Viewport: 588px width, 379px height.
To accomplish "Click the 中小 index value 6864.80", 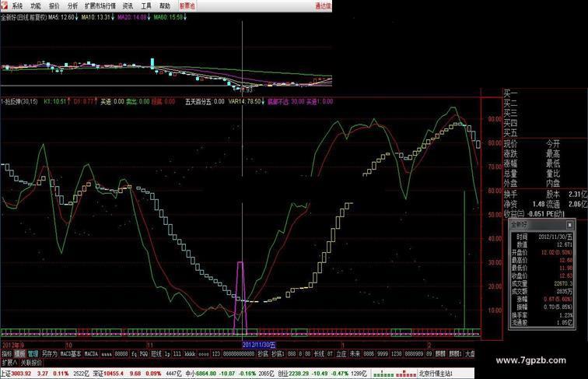I will pos(206,374).
